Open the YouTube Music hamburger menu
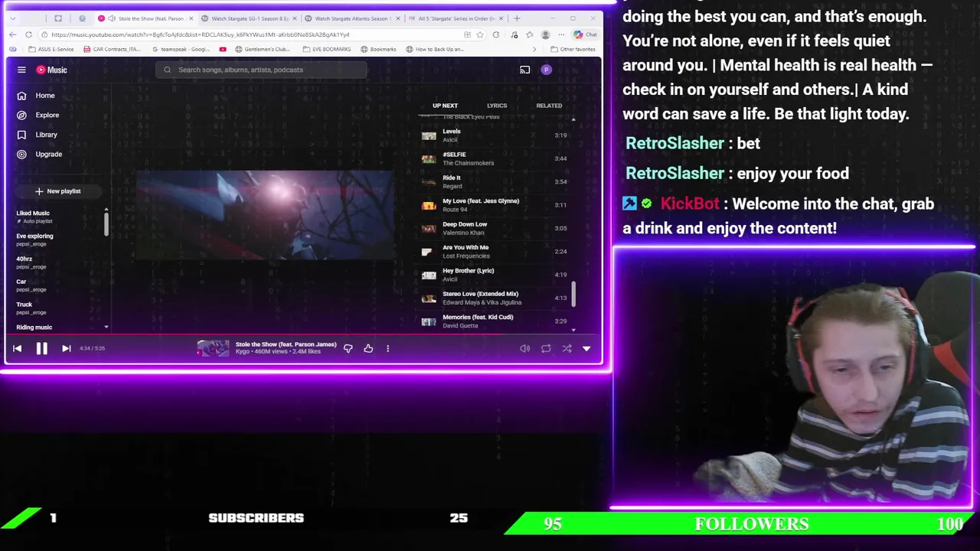The width and height of the screenshot is (980, 551). coord(21,70)
